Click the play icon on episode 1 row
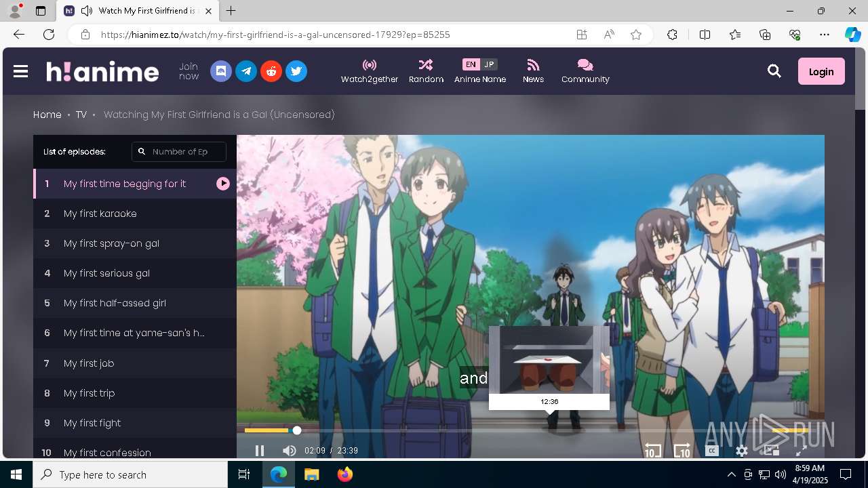 [x=223, y=184]
